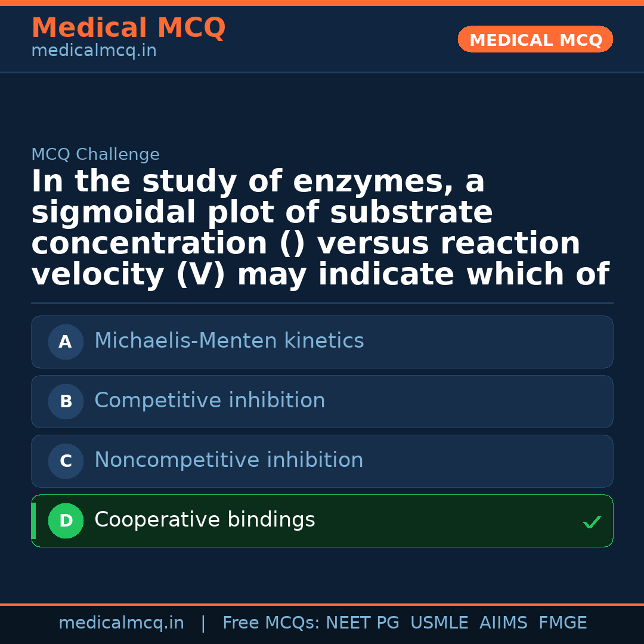Screen dimensions: 644x644
Task: Click "FMGE" in the footer
Action: (x=562, y=623)
